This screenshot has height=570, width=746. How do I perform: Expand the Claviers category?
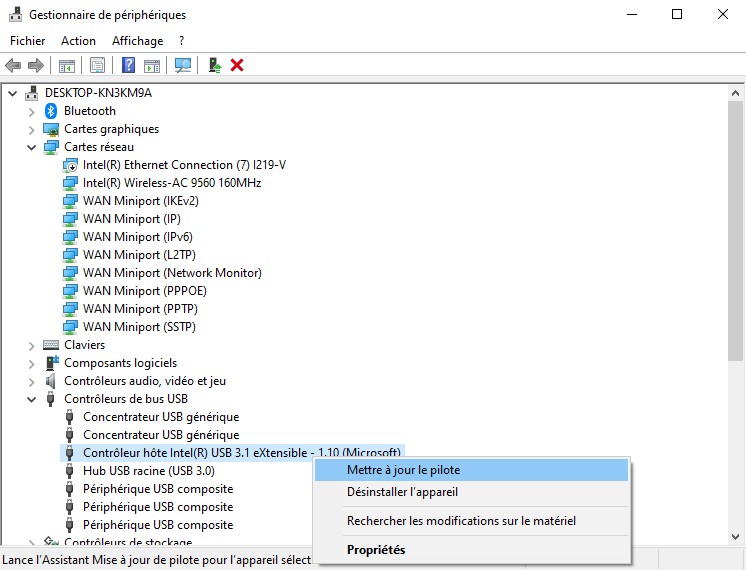point(32,345)
